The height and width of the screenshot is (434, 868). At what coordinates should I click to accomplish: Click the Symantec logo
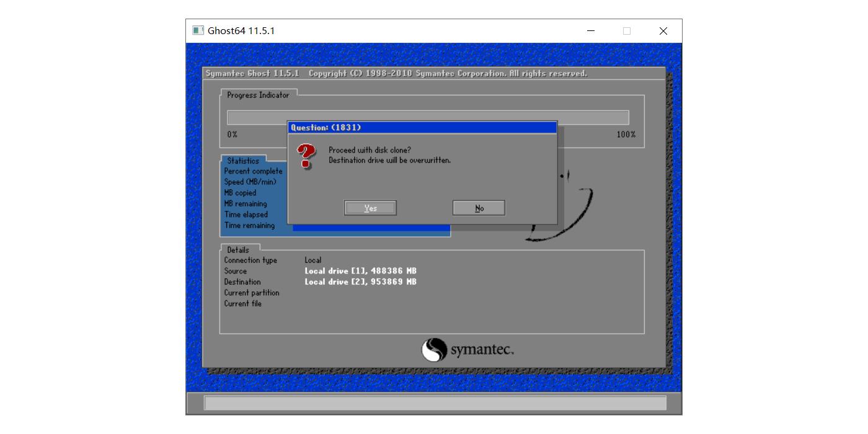pos(467,350)
